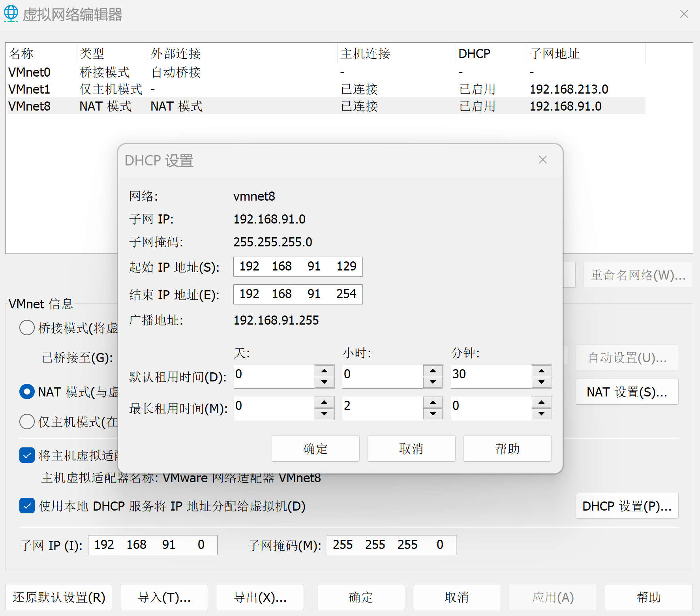This screenshot has height=616, width=700.
Task: Open DHCP 设置(P)... button
Action: pyautogui.click(x=627, y=506)
